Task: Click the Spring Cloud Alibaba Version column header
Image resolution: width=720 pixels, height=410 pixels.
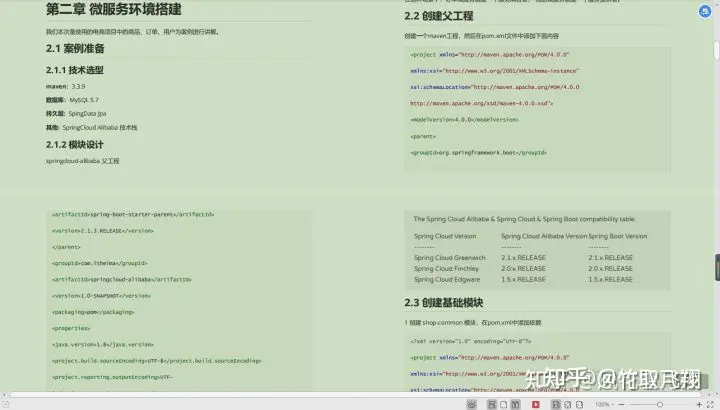Action: click(x=544, y=236)
